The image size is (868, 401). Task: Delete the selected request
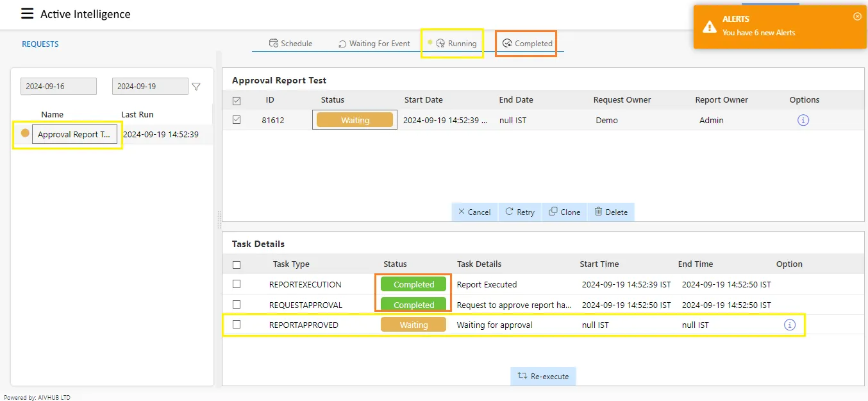tap(611, 212)
